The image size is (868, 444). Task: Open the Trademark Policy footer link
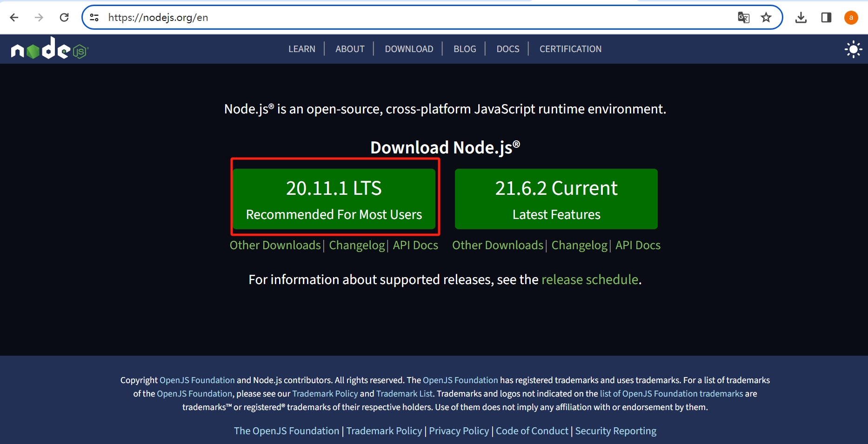[384, 431]
